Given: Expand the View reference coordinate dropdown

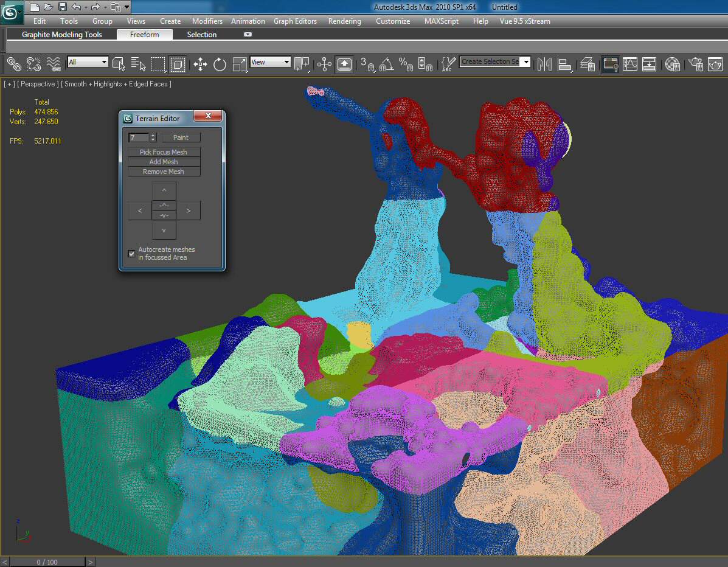Looking at the screenshot, I should [x=270, y=62].
